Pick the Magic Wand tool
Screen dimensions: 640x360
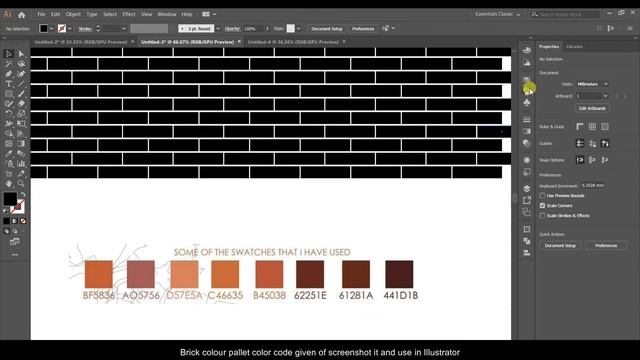point(8,64)
